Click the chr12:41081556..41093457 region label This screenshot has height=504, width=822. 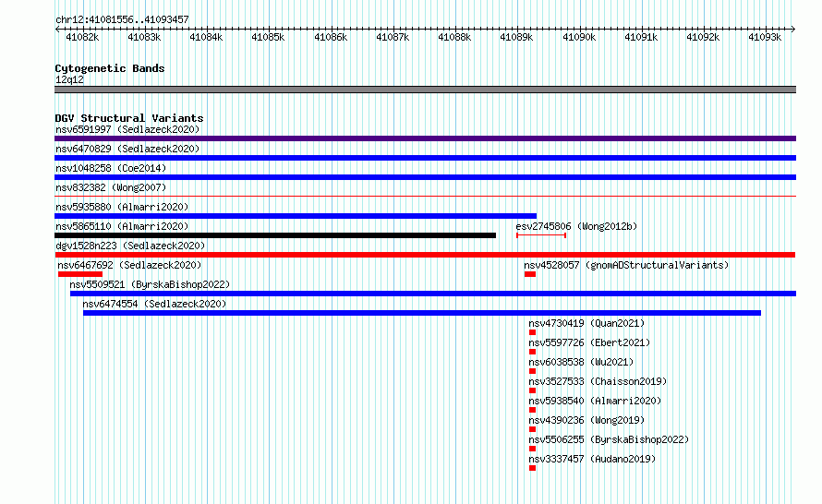pyautogui.click(x=122, y=19)
